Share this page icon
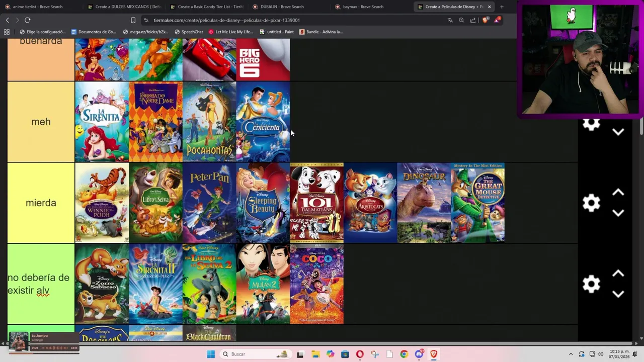 [x=473, y=20]
